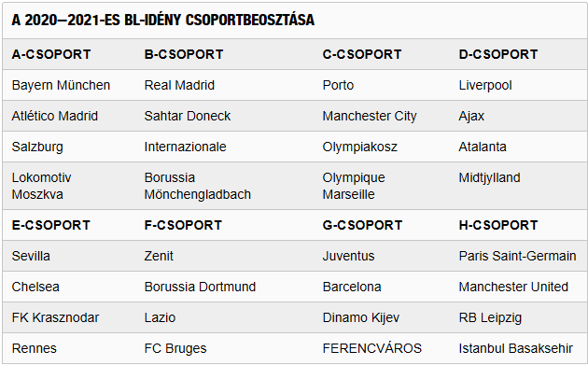Select Istanbul Basaksehir in group H
588x365 pixels.
pyautogui.click(x=516, y=348)
